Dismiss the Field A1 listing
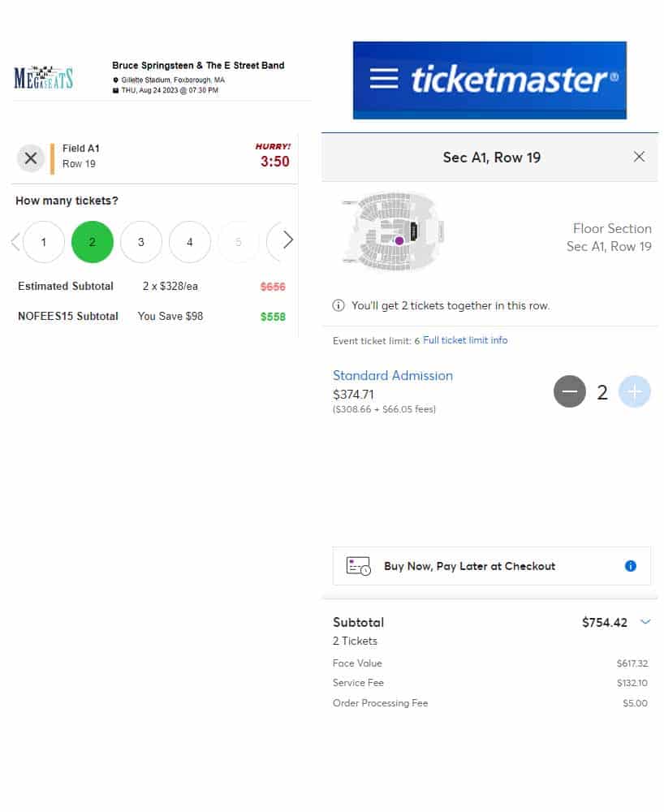Screen dimensions: 664x812 (x=31, y=158)
